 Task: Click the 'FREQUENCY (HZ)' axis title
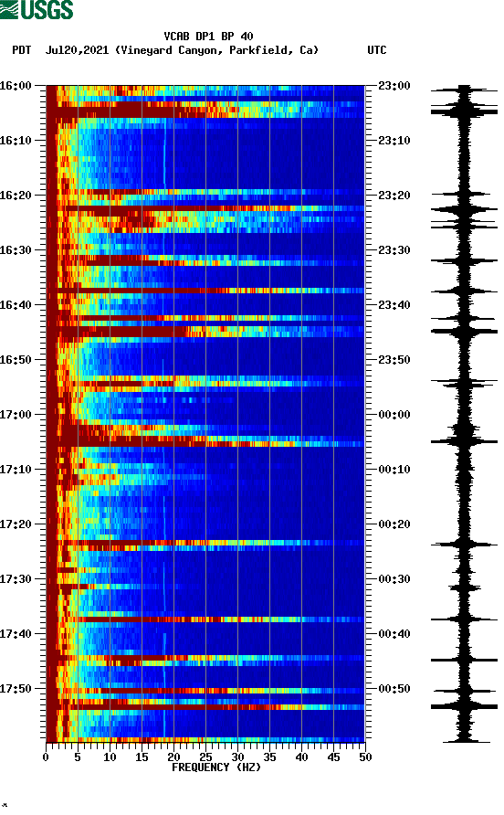click(216, 767)
